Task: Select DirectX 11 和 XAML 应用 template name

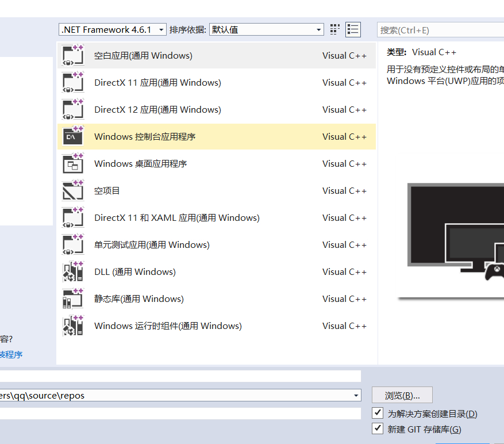Action: click(x=177, y=218)
